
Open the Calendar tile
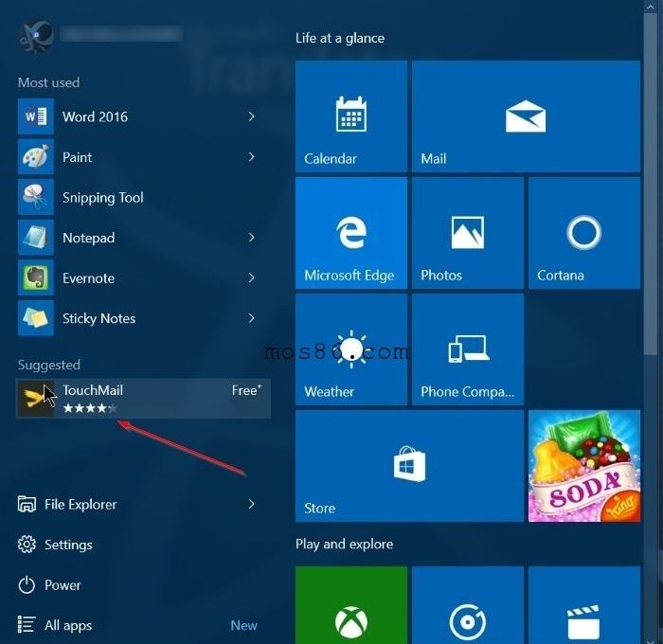[x=351, y=116]
